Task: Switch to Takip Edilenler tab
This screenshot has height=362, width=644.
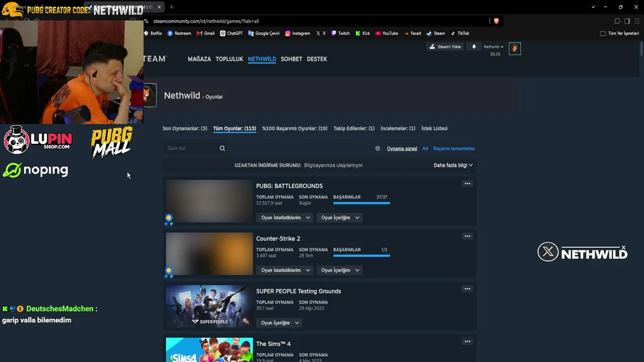Action: pyautogui.click(x=354, y=128)
